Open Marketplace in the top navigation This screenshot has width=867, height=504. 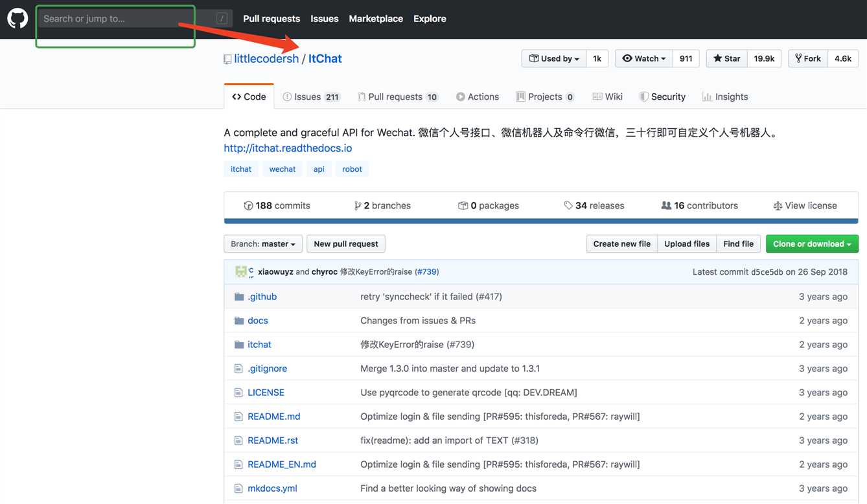[x=376, y=19]
